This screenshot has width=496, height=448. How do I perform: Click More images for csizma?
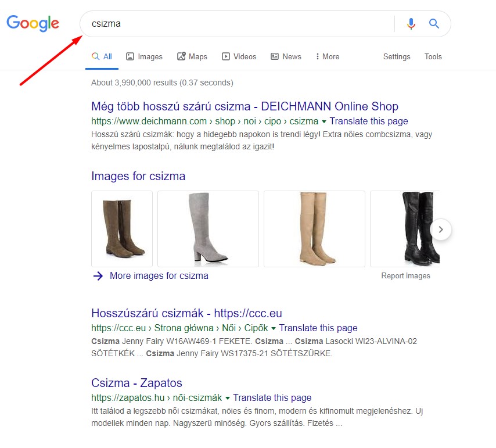coord(159,275)
